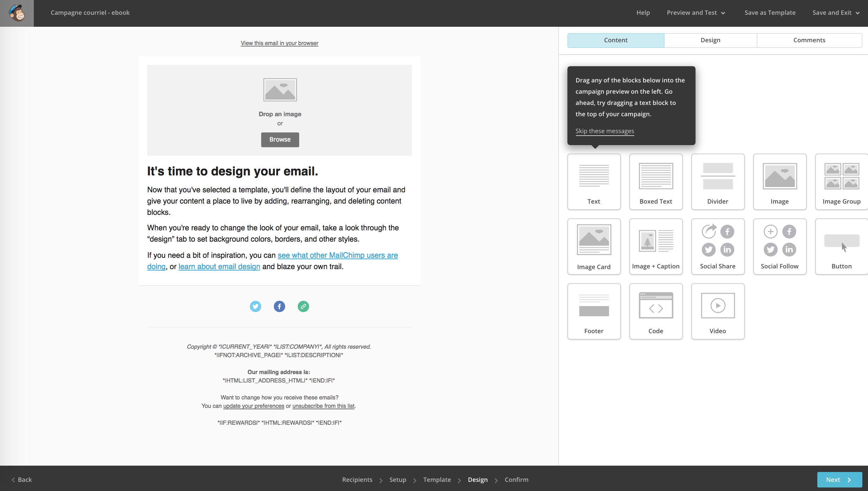The width and height of the screenshot is (868, 491).
Task: Open the Comments tab
Action: 809,40
